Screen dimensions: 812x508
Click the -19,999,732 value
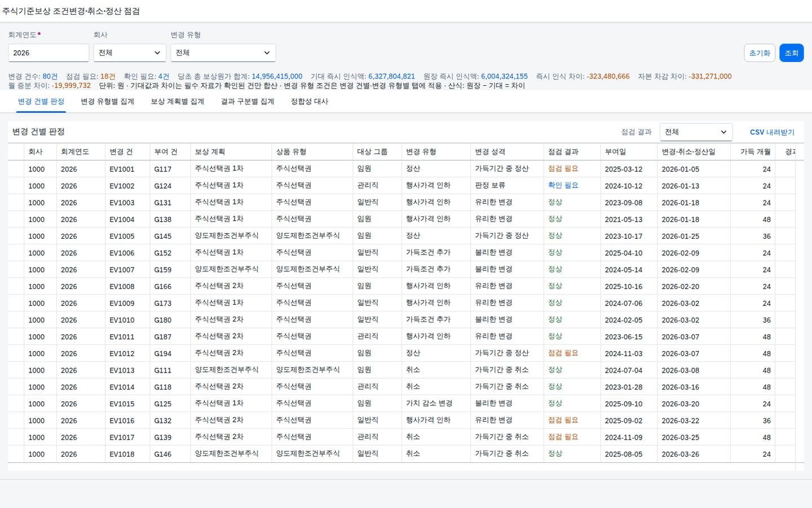[71, 86]
